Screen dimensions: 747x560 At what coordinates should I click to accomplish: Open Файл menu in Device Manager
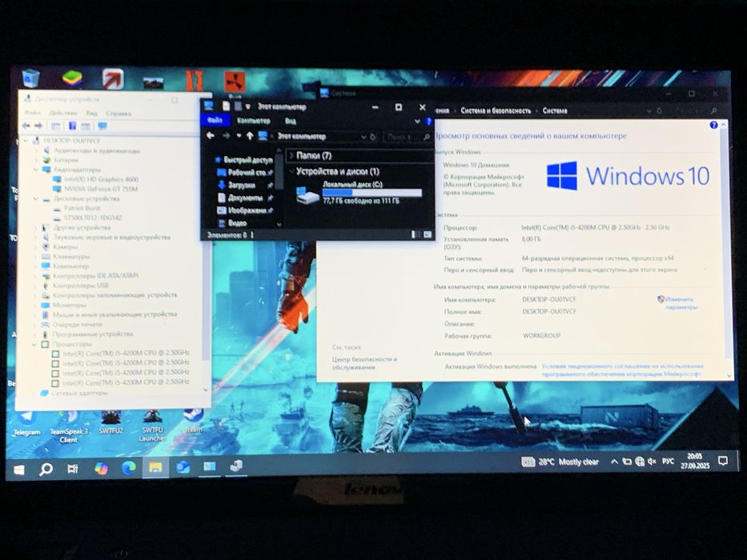tap(32, 113)
